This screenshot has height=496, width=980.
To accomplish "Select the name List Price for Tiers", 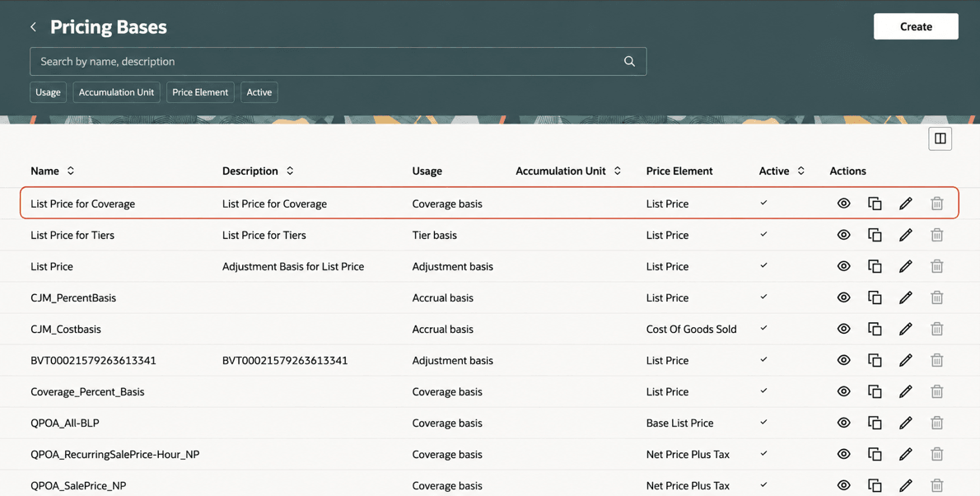I will tap(72, 235).
